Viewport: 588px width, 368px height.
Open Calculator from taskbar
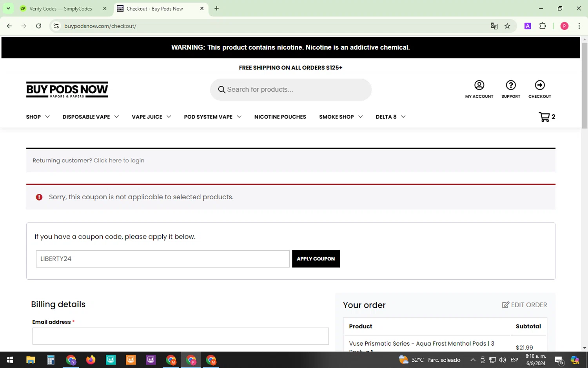tap(51, 360)
